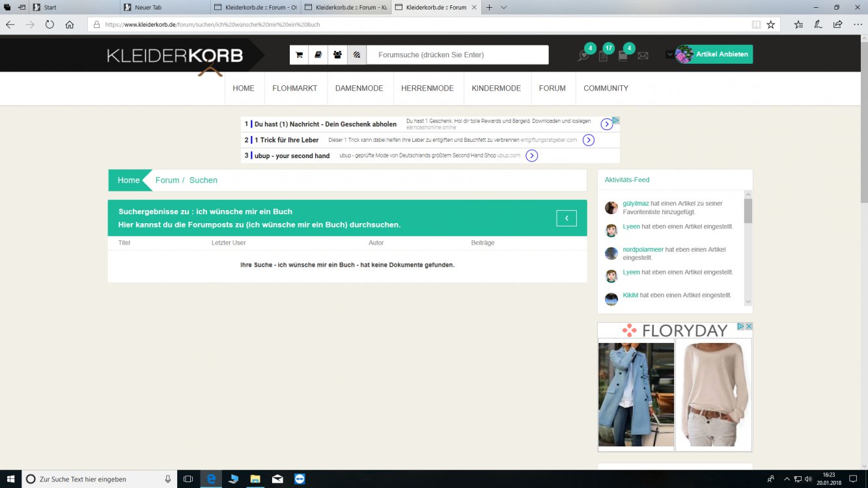Viewport: 868px width, 488px height.
Task: Open the document notifications with badge 17
Action: [604, 55]
